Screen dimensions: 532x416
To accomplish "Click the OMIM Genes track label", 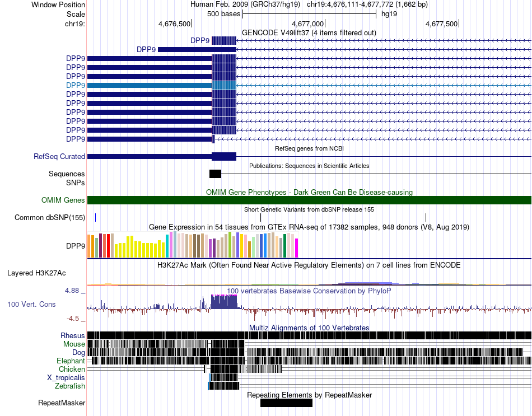I will (63, 200).
